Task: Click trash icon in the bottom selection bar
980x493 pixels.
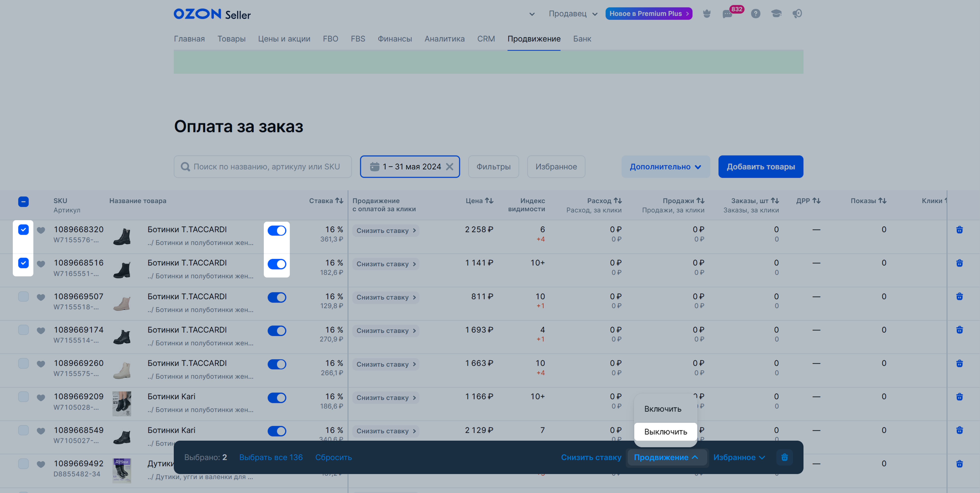Action: (784, 457)
